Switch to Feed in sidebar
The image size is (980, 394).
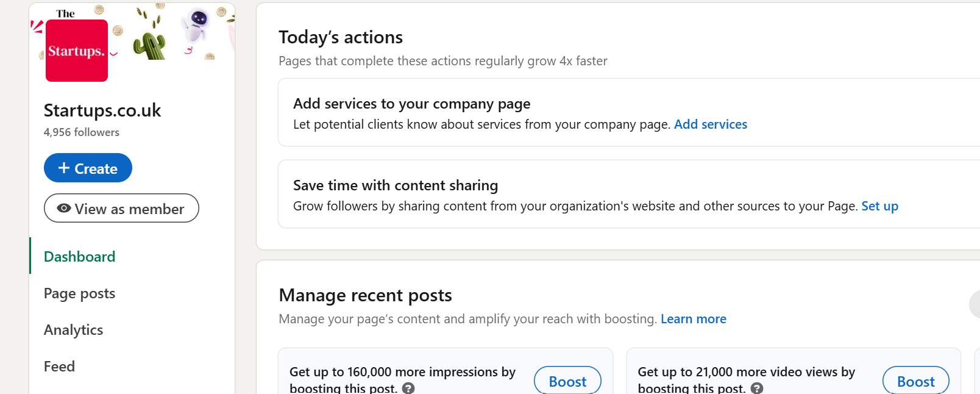[59, 367]
